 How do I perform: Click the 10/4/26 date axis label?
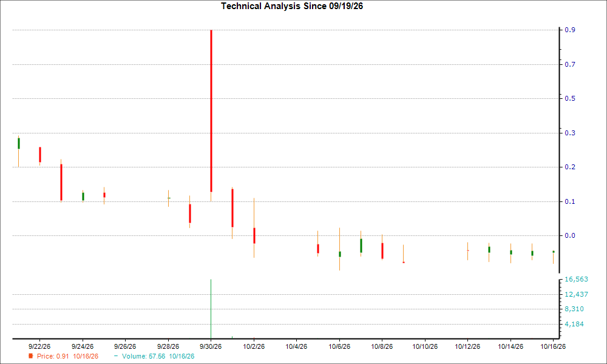[297, 346]
